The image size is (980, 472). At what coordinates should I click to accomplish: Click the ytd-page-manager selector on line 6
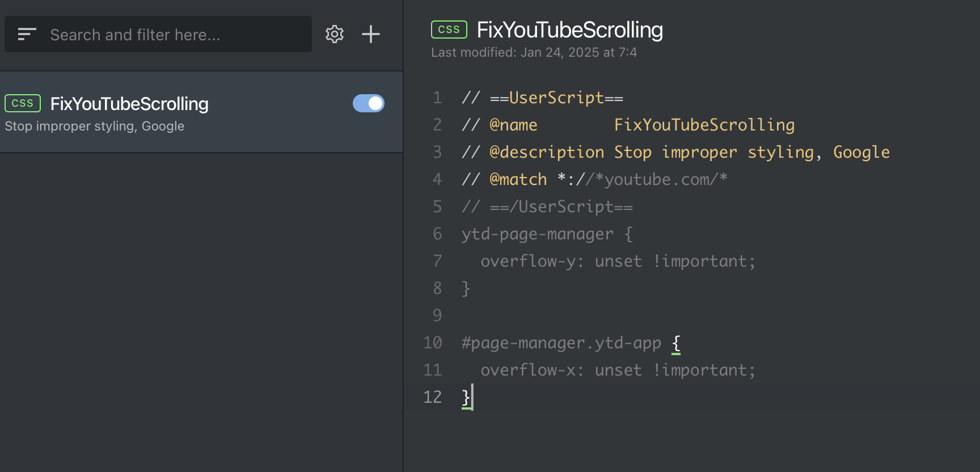point(537,234)
